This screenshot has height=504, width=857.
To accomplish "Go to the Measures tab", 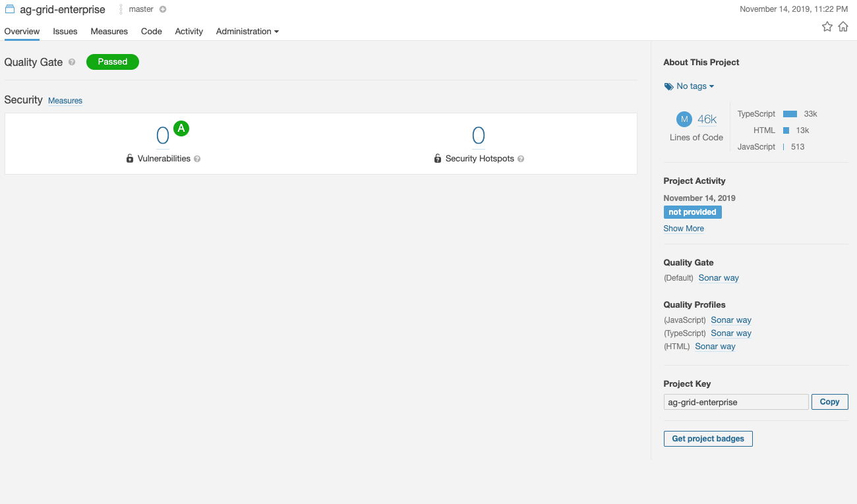I will click(109, 31).
